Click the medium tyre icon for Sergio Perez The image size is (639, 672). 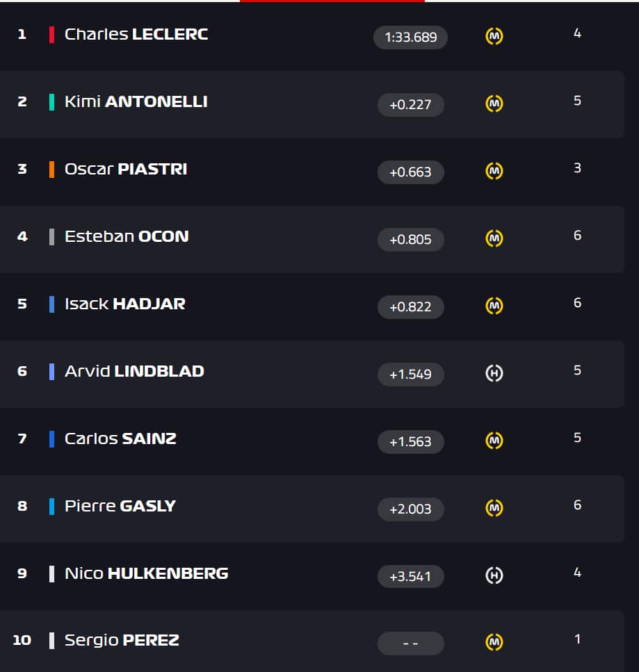(494, 642)
